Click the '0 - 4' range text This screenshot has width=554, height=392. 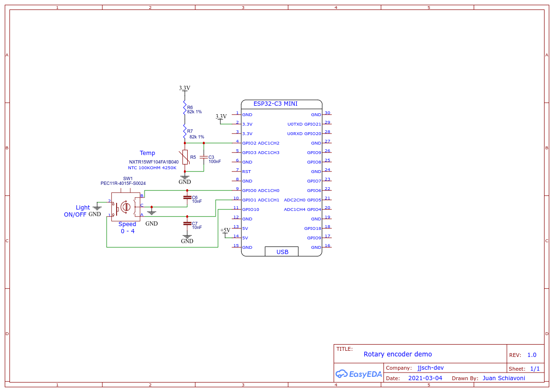point(127,231)
